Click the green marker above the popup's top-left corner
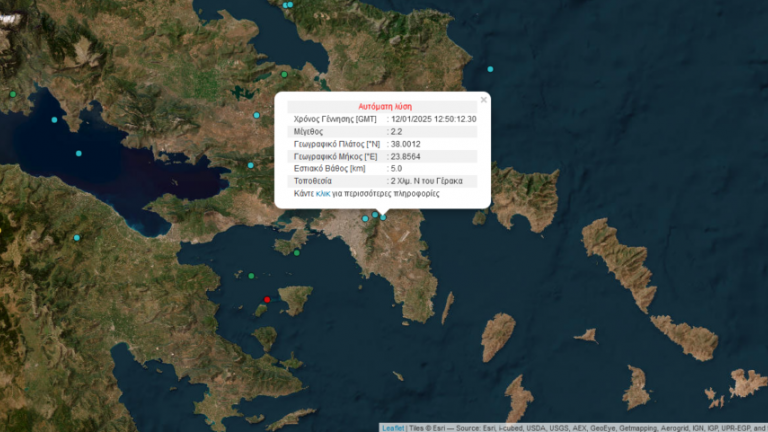Screen dimensions: 768x432 [285, 75]
